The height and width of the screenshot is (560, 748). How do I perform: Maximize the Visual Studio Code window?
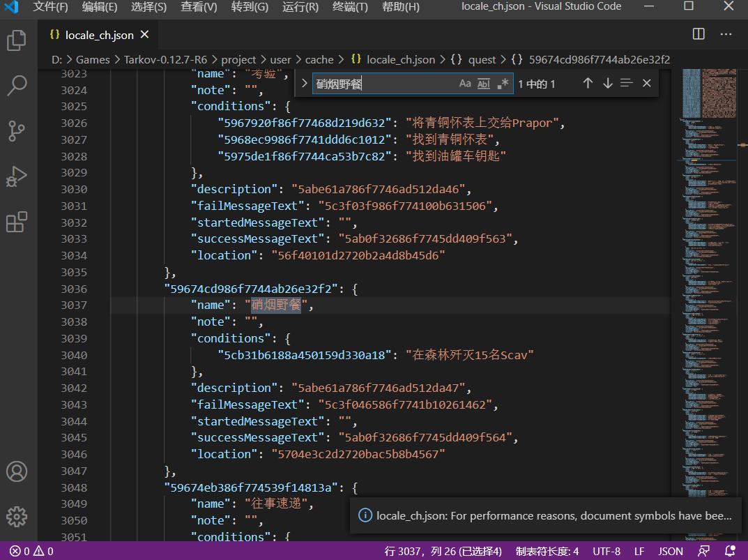[x=688, y=6]
